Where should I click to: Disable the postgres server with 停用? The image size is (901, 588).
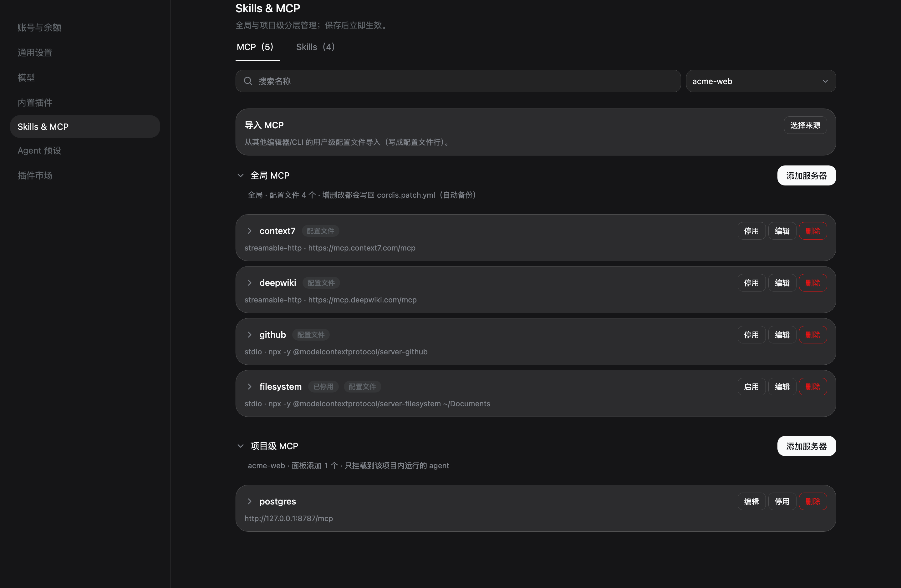tap(782, 501)
